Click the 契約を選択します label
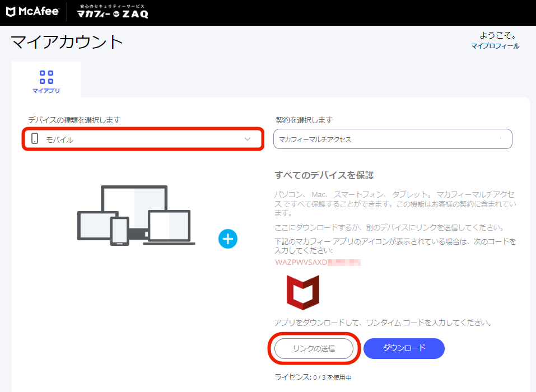Image resolution: width=536 pixels, height=392 pixels. (304, 120)
